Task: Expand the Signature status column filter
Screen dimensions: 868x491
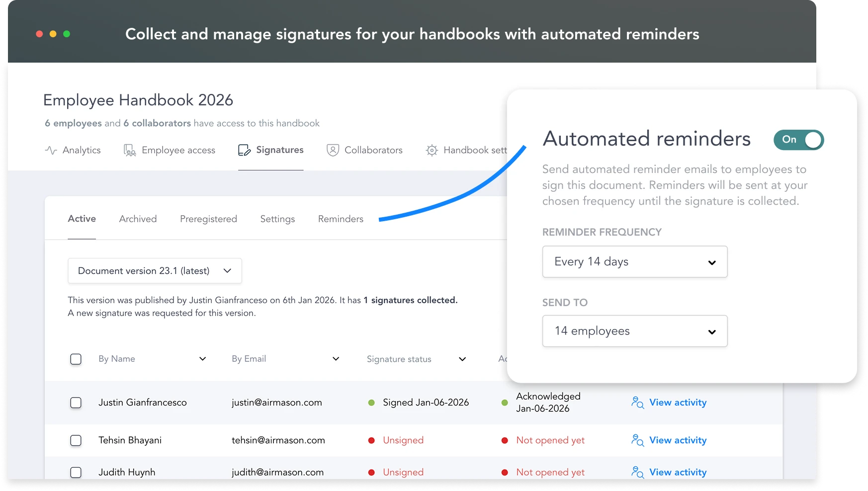Action: [x=462, y=359]
